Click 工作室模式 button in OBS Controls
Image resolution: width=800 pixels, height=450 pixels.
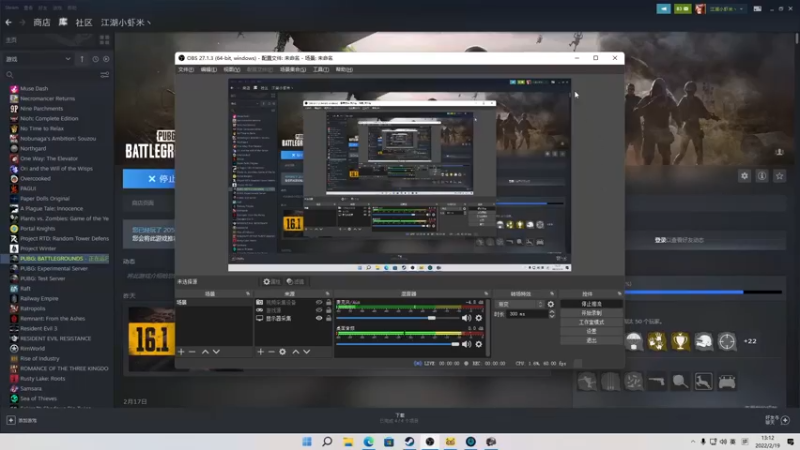(x=591, y=322)
